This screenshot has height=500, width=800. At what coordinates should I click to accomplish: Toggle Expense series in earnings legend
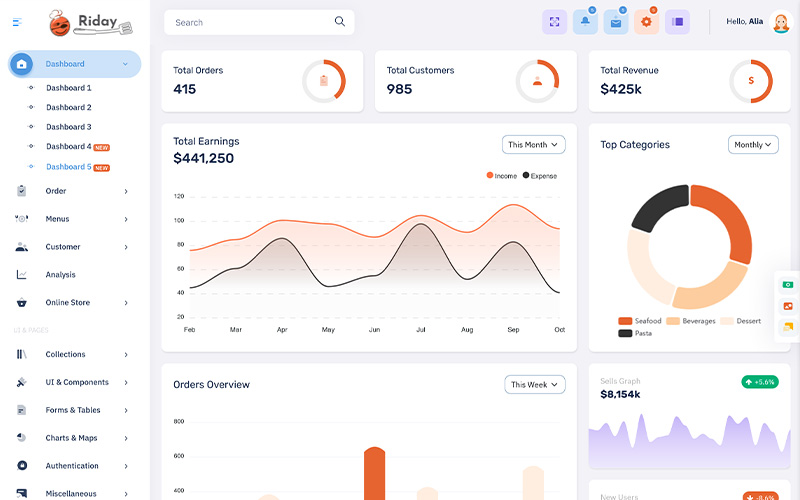540,176
